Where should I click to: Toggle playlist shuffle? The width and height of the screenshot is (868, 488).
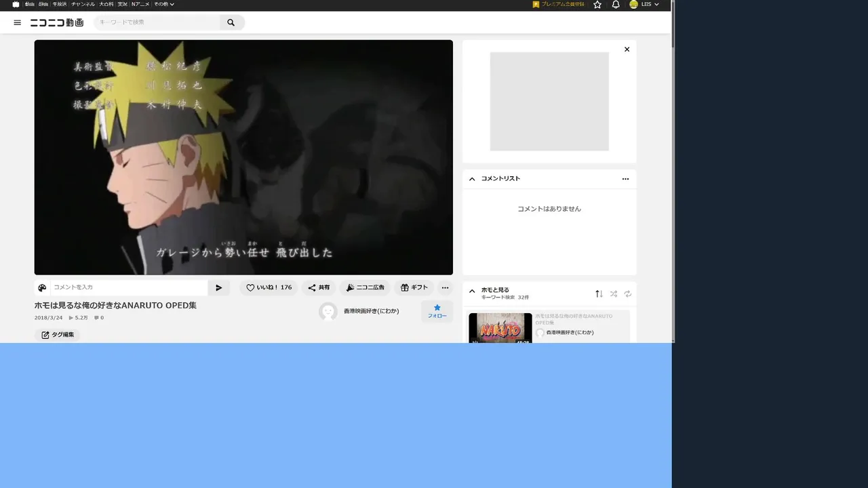pos(613,293)
